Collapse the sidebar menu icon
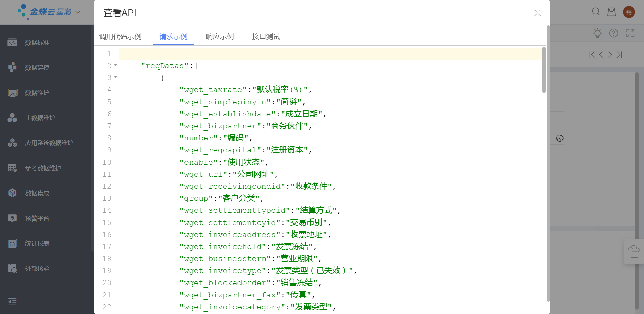644x314 pixels. 12,302
